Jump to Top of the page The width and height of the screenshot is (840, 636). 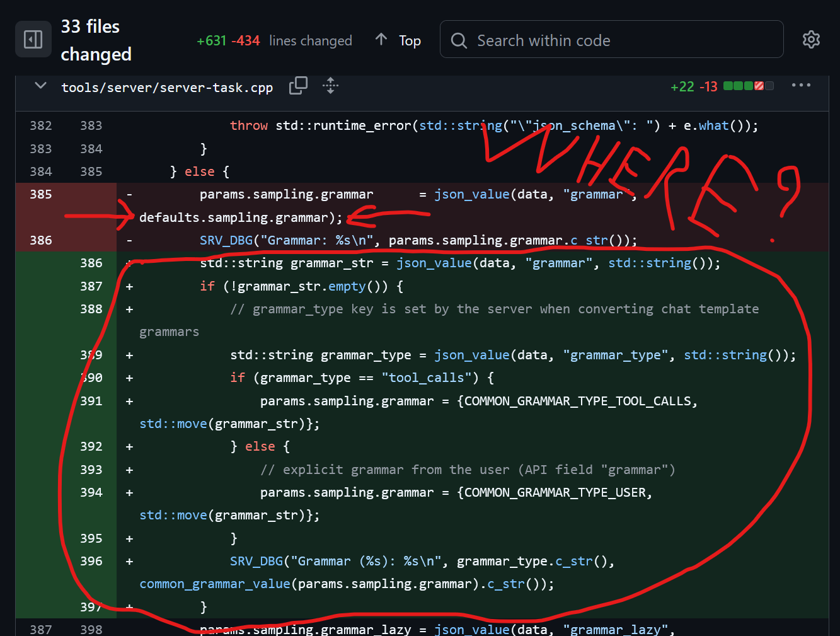pos(398,40)
